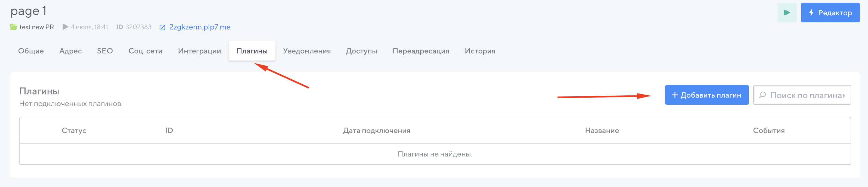Open the Редактор editor button
Screen dimensions: 868x187
[830, 13]
